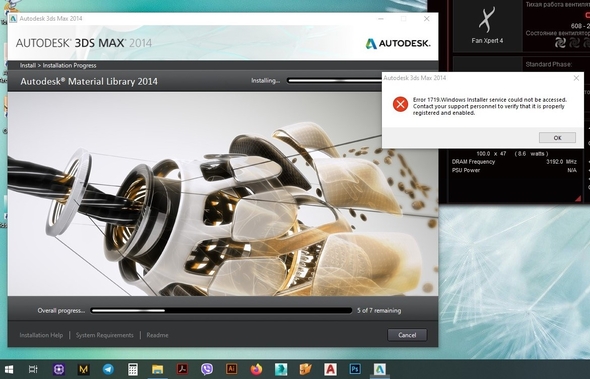Image resolution: width=590 pixels, height=379 pixels.
Task: Open the Fan Xpert 4 tile
Action: tap(487, 26)
